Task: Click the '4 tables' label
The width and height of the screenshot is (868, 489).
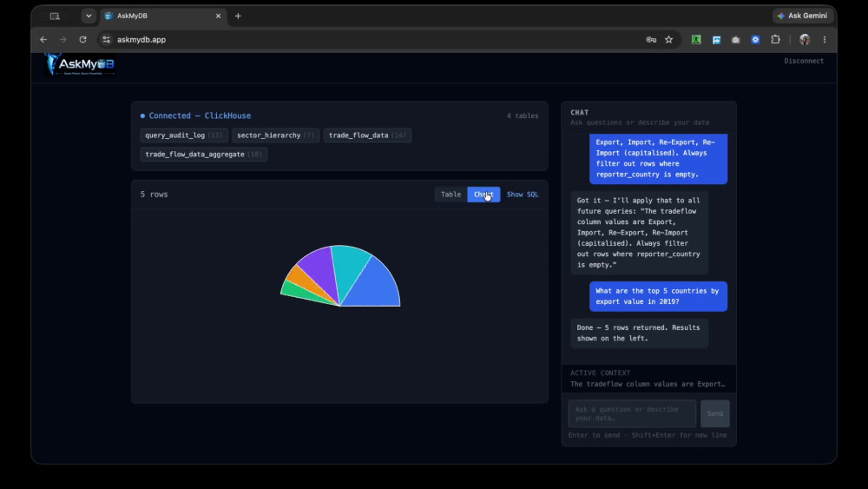Action: click(x=523, y=116)
